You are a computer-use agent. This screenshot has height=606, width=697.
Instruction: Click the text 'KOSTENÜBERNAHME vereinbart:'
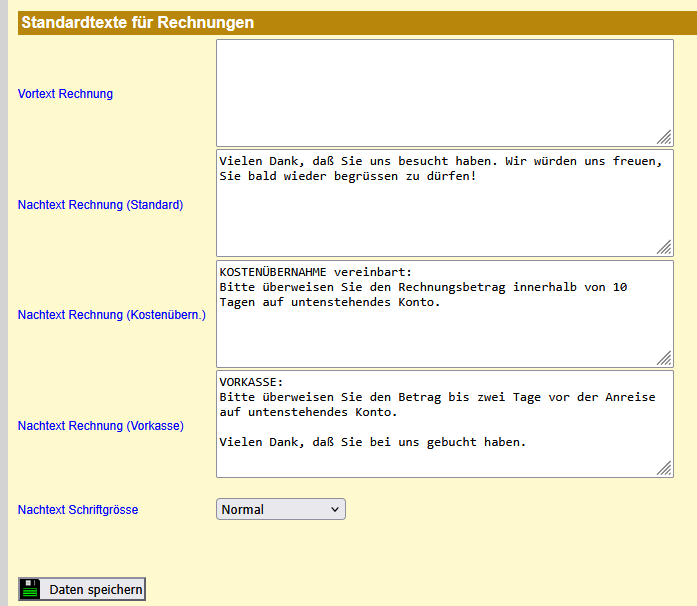coord(316,272)
